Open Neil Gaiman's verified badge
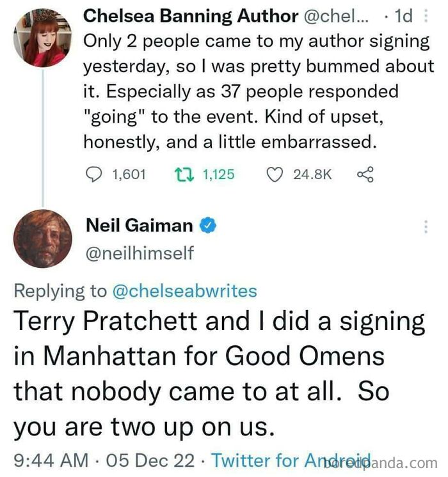448x477 pixels. (208, 226)
